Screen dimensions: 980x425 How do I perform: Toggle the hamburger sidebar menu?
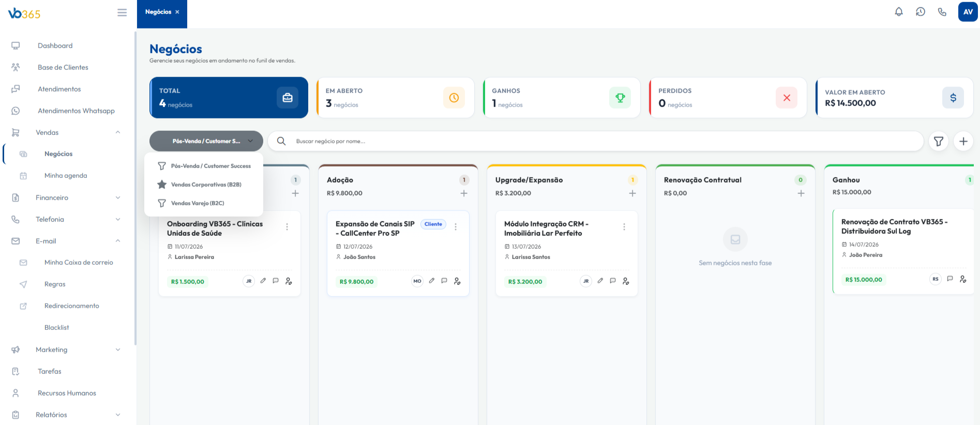(122, 12)
